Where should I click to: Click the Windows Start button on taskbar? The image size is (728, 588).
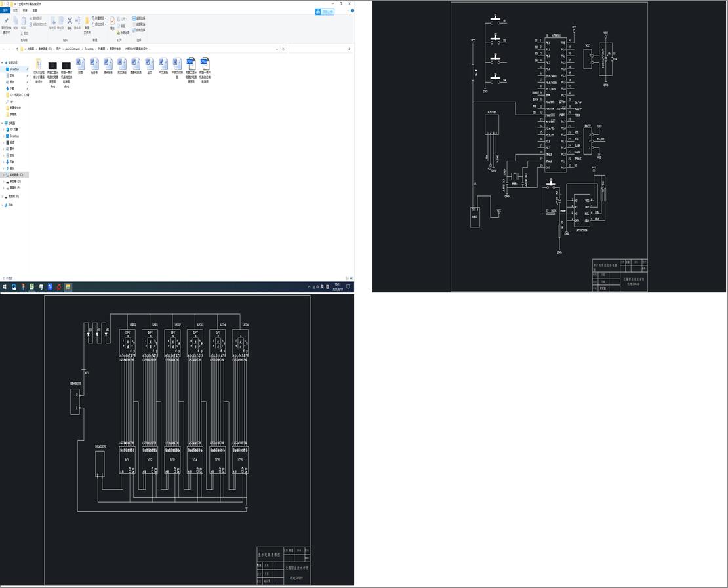point(5,287)
